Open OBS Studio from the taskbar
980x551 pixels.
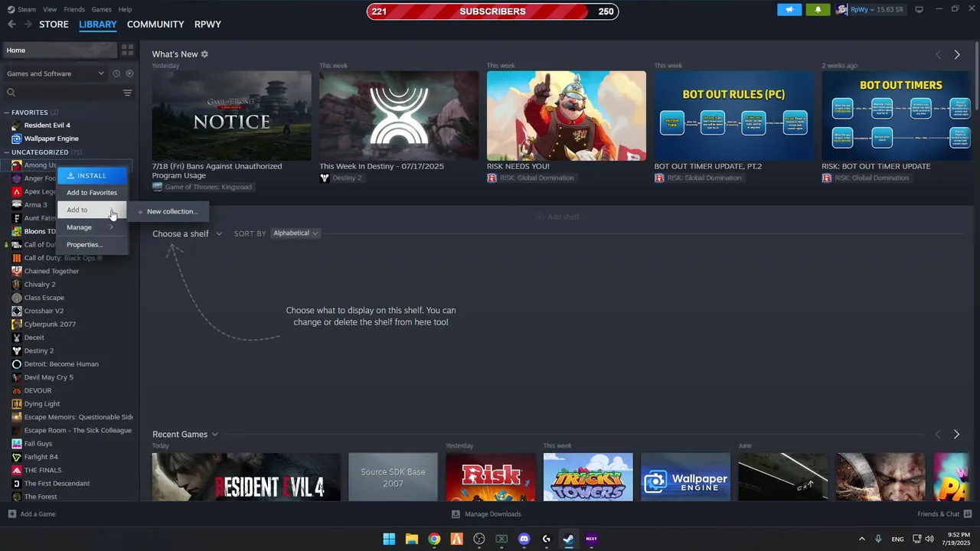(x=479, y=539)
